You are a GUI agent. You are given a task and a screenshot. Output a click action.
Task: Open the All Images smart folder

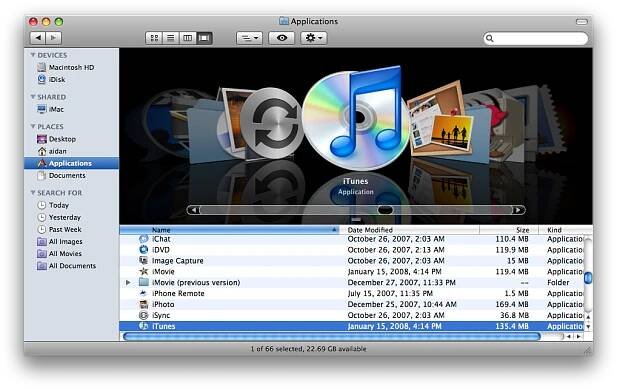[71, 242]
